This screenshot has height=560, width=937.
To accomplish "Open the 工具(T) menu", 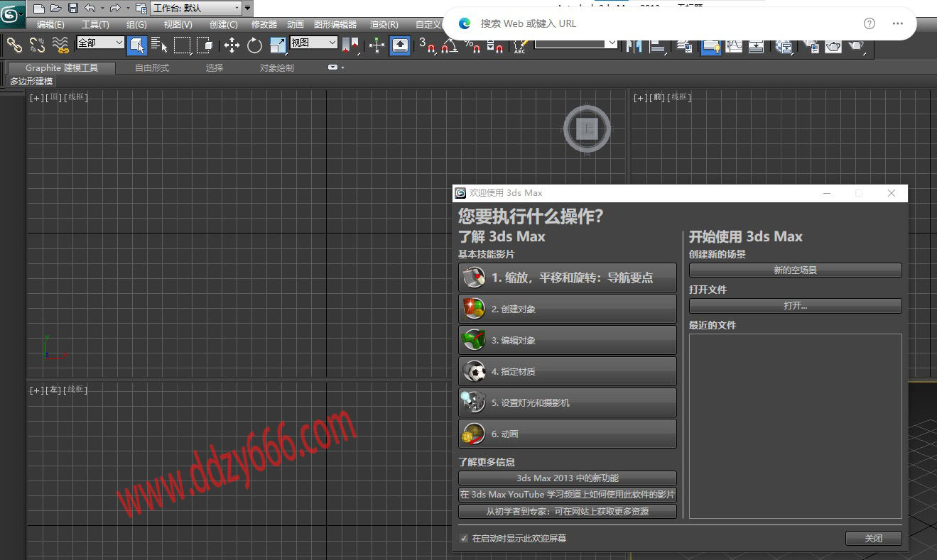I will (x=95, y=25).
